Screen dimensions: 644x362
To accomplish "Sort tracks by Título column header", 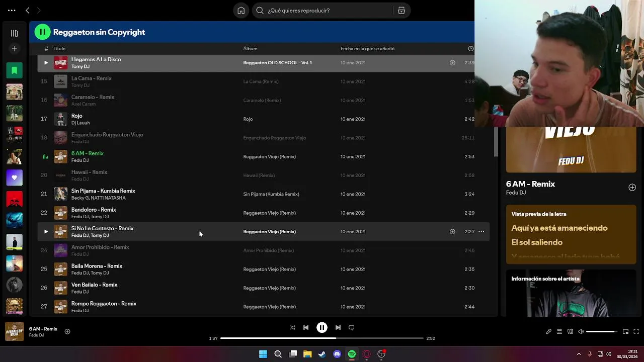I will (59, 49).
